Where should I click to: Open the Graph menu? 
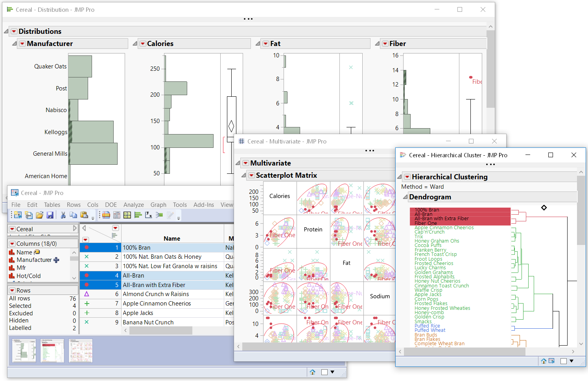click(x=158, y=204)
